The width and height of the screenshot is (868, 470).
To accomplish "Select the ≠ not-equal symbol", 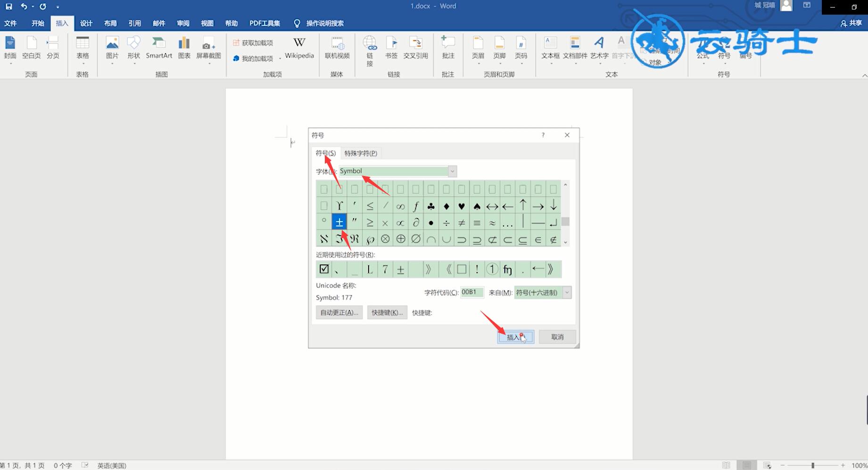I will pyautogui.click(x=462, y=222).
